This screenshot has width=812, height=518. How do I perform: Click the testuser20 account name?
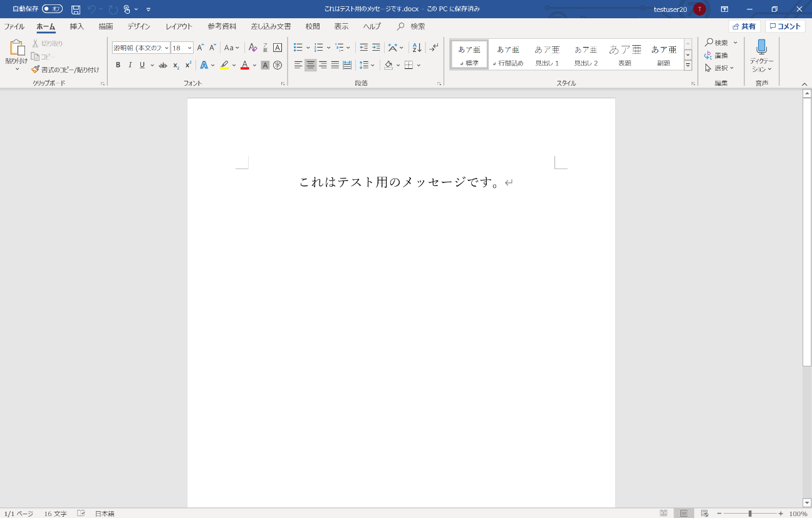(670, 9)
